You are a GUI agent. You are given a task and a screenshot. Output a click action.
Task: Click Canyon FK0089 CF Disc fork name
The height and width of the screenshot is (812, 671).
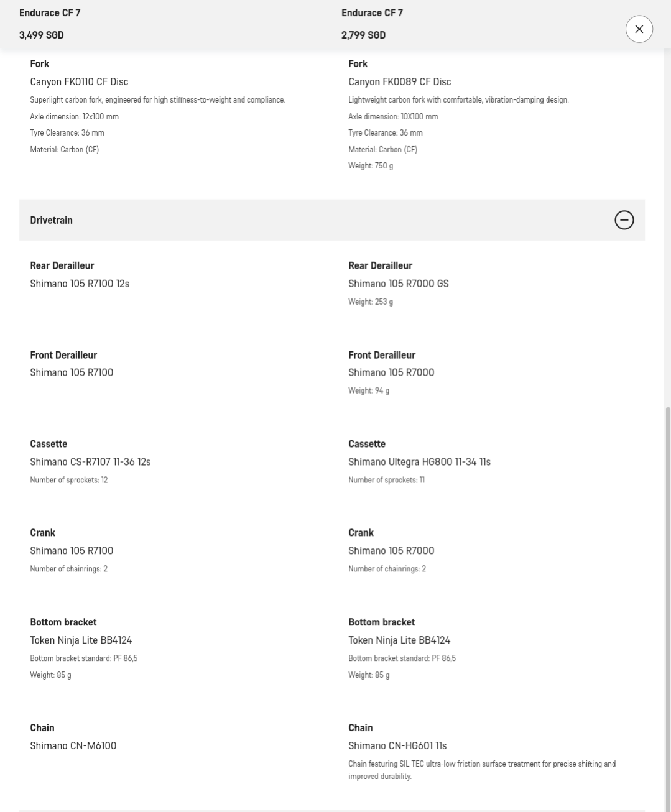[399, 81]
